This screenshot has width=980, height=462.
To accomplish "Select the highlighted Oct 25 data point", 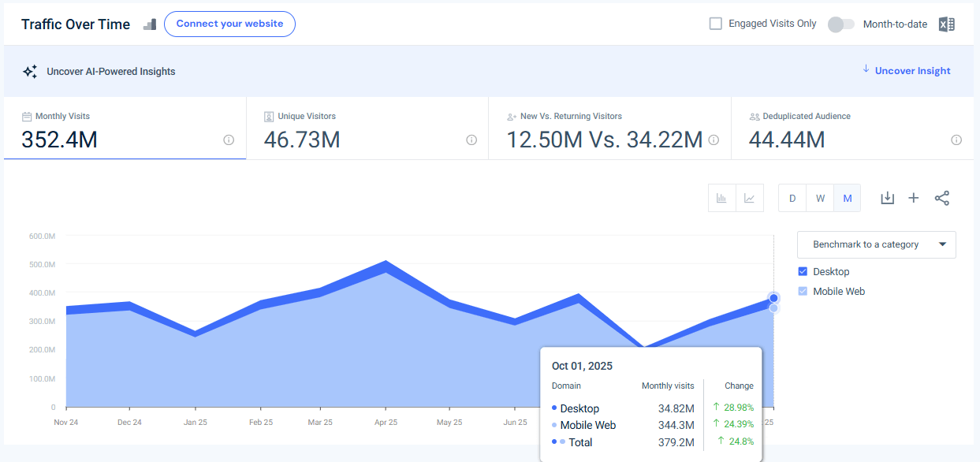I will (773, 299).
